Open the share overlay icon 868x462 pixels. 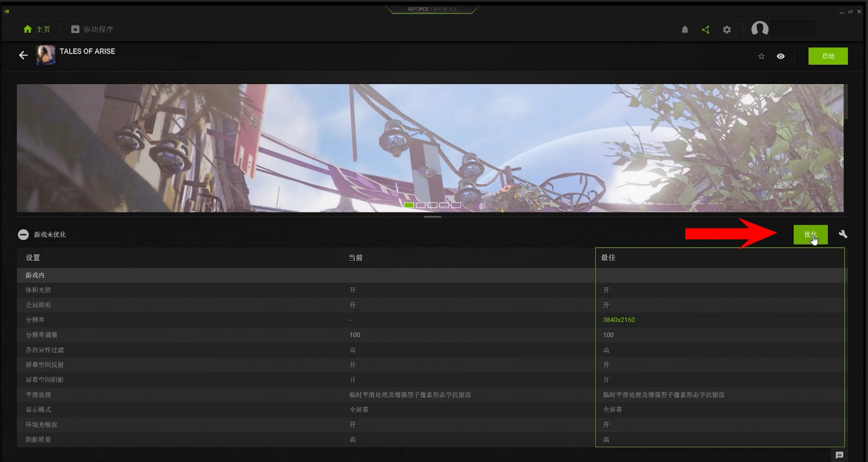tap(706, 30)
